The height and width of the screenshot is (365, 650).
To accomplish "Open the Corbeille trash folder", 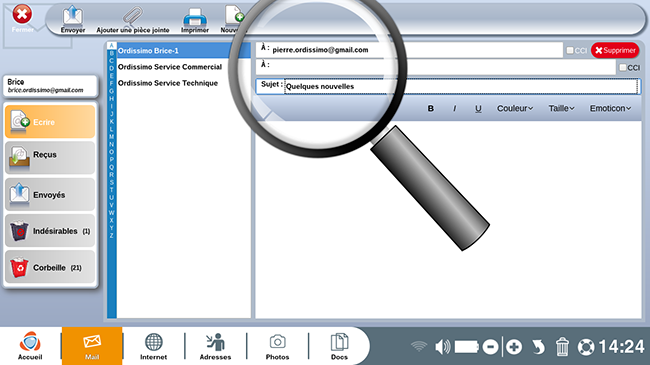I will [x=50, y=267].
